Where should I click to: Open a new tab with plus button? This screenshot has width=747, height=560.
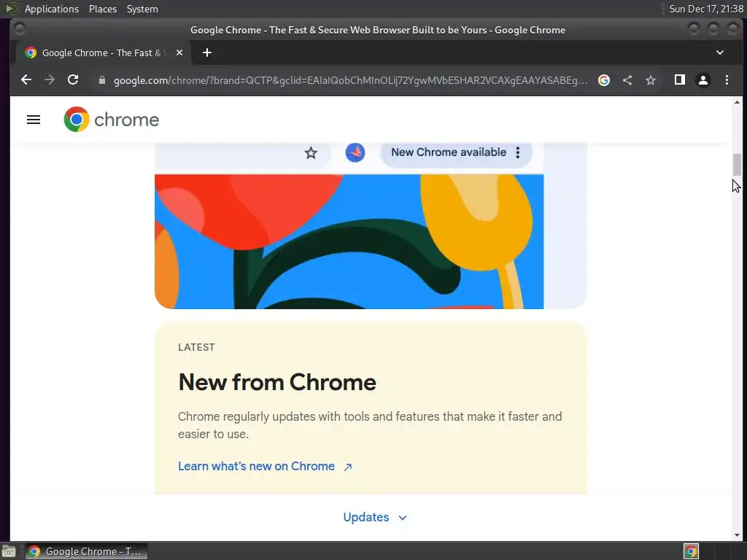point(206,52)
